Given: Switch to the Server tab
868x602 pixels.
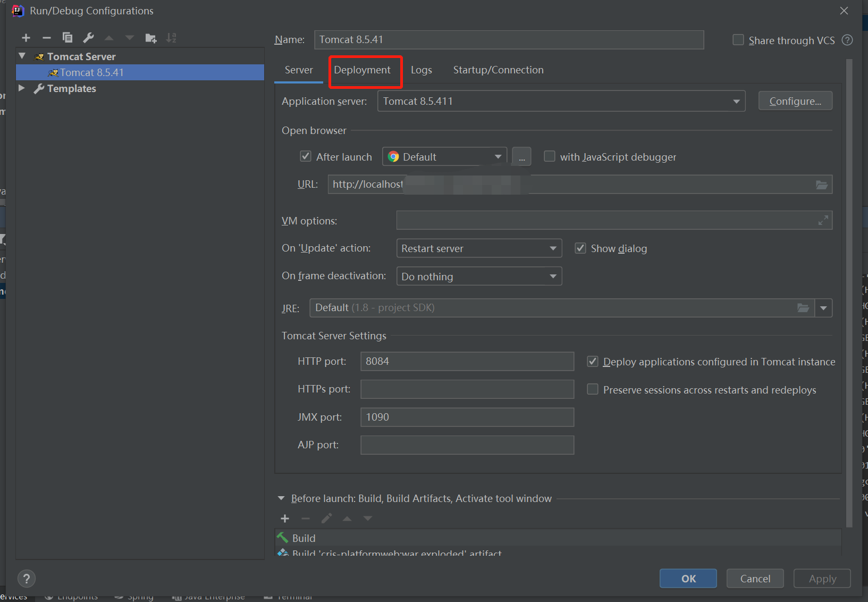Looking at the screenshot, I should pyautogui.click(x=299, y=70).
